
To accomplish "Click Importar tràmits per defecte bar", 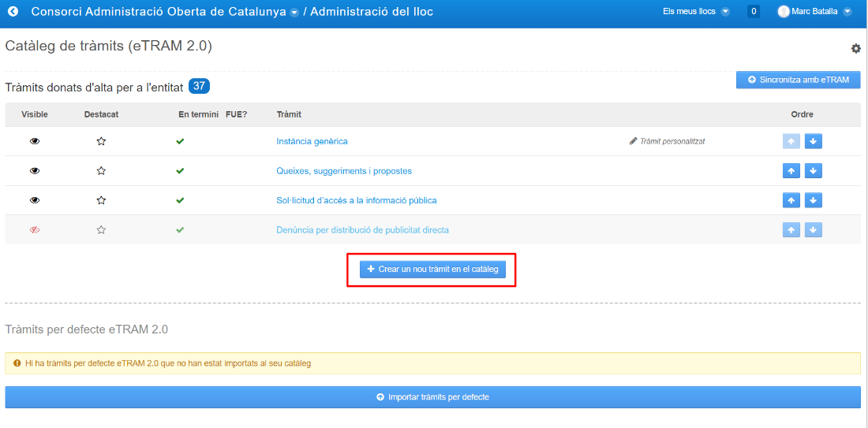I will click(x=433, y=397).
